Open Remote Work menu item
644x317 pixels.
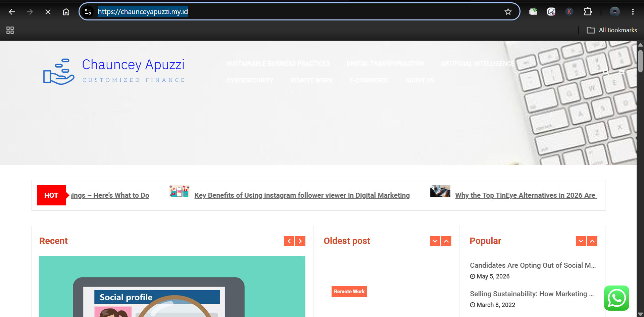pos(311,80)
